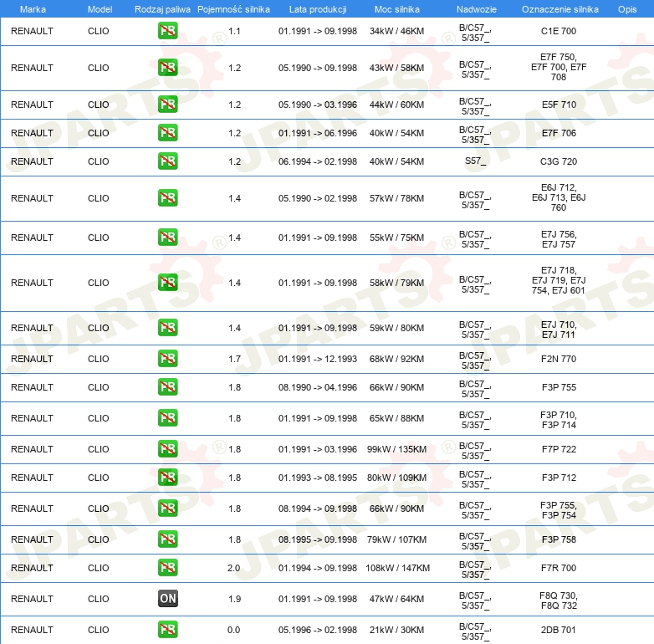Click petrol fuel icon in F7P 722 row
Screen dimensions: 654x644
(x=167, y=449)
